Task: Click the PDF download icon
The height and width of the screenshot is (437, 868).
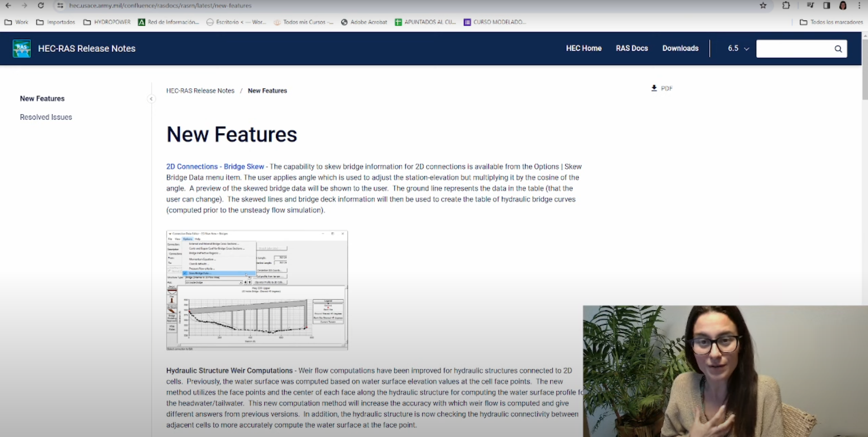Action: [654, 88]
